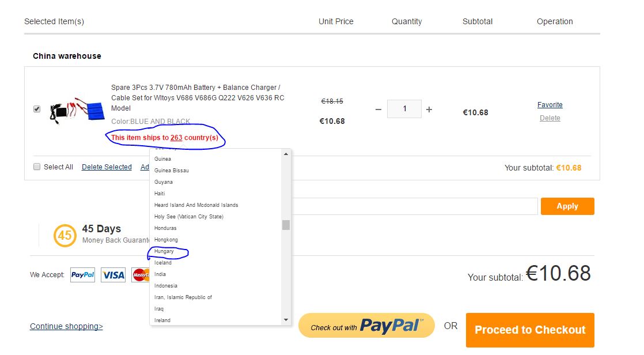Select Guyana in country list
Image resolution: width=644 pixels, height=355 pixels.
pos(164,182)
